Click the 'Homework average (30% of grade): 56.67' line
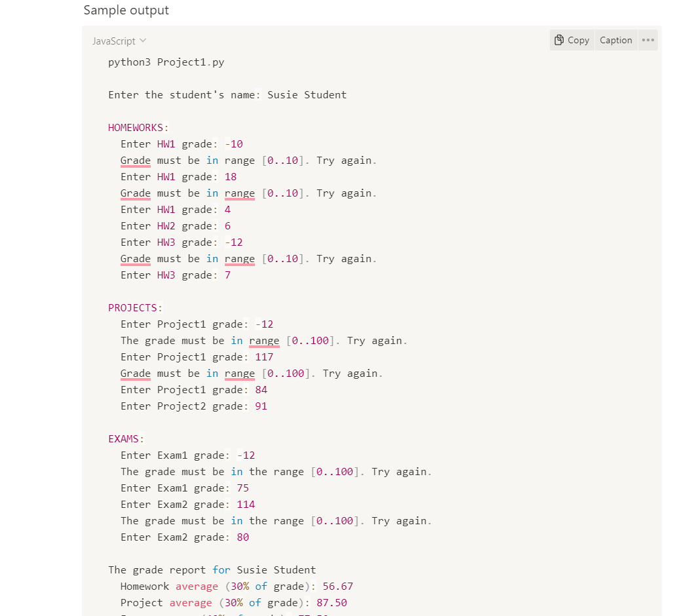 (x=237, y=586)
